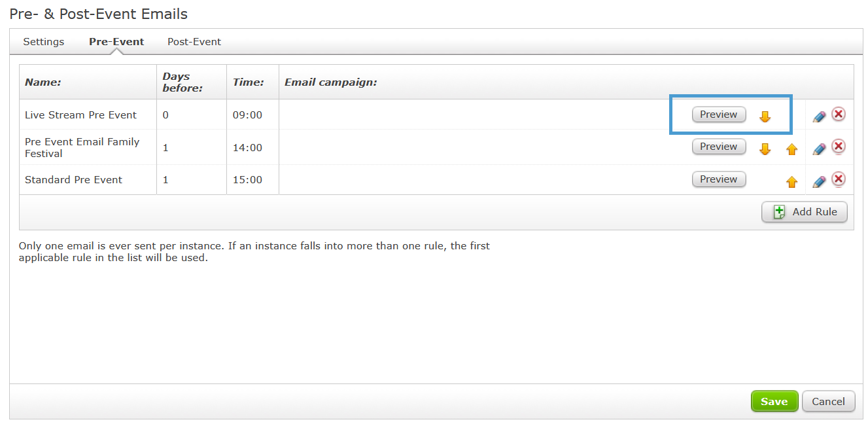Viewport: 868px width, 426px height.
Task: Switch to the Settings tab
Action: coord(44,42)
